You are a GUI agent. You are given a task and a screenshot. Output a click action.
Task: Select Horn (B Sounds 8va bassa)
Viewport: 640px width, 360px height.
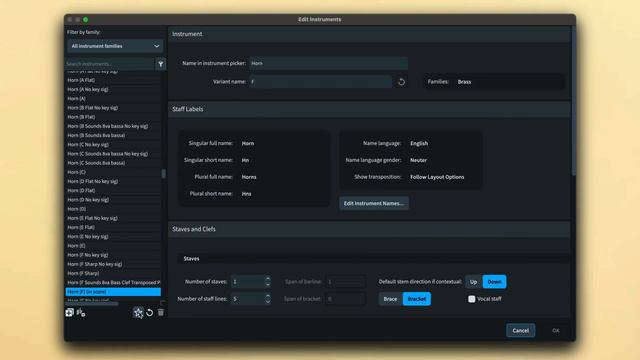coord(113,135)
